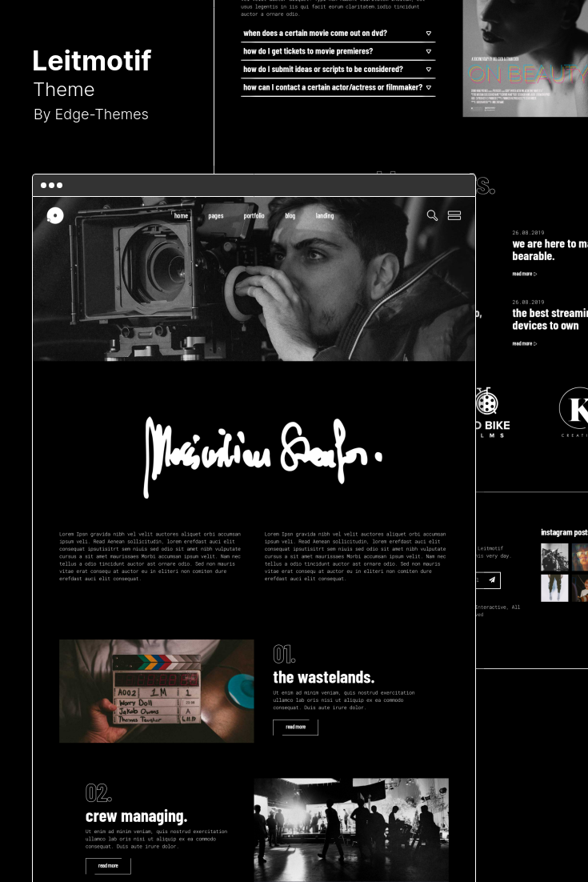Open the search magnifier icon
This screenshot has height=882, width=588.
pos(432,215)
